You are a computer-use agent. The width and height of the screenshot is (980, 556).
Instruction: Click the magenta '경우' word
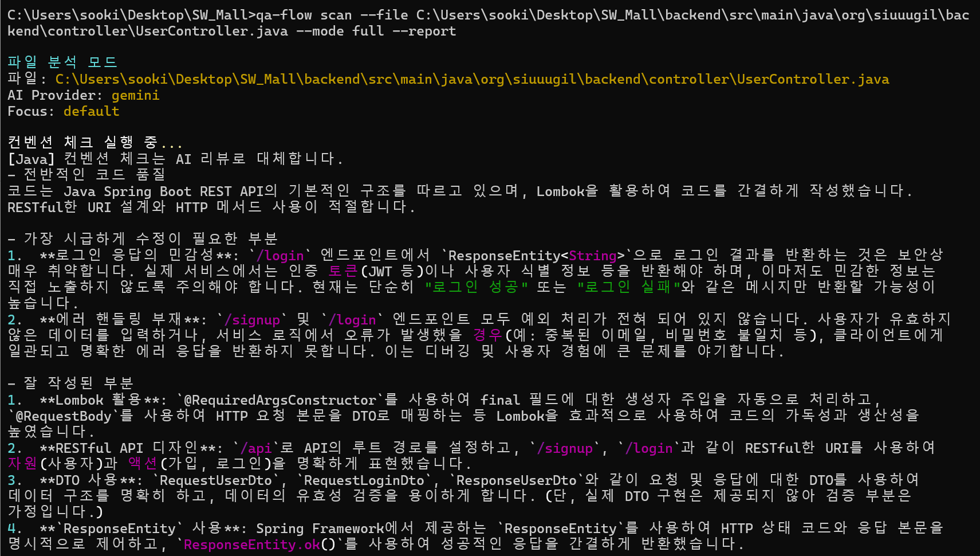488,335
